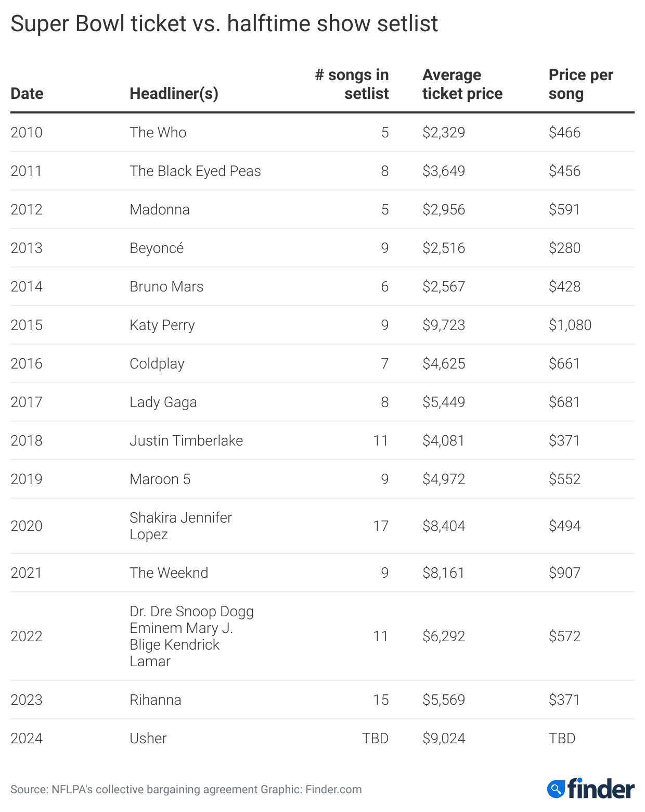This screenshot has height=812, width=645.
Task: Click the Date column header
Action: [x=27, y=94]
